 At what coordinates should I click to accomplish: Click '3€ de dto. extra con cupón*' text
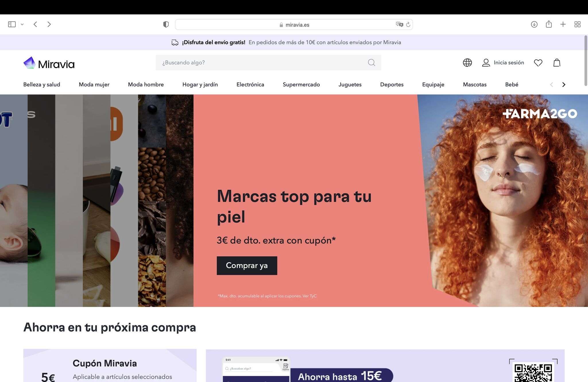pos(276,240)
